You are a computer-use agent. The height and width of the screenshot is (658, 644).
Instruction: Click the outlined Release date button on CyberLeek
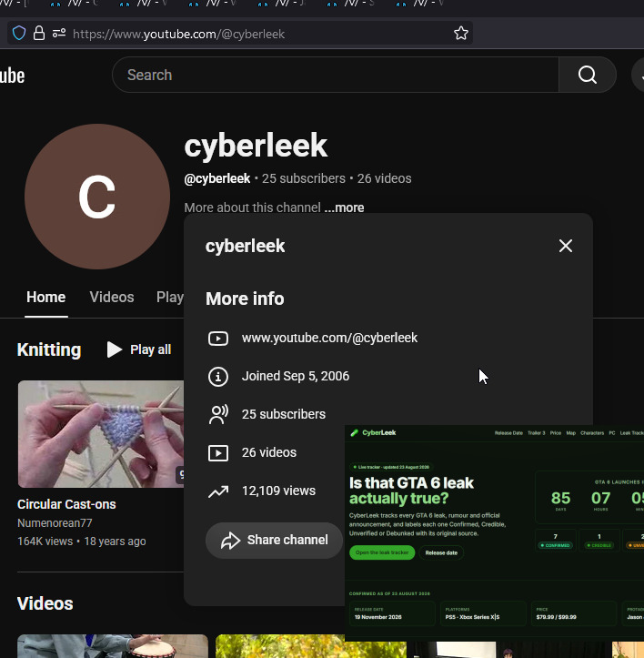click(x=441, y=552)
